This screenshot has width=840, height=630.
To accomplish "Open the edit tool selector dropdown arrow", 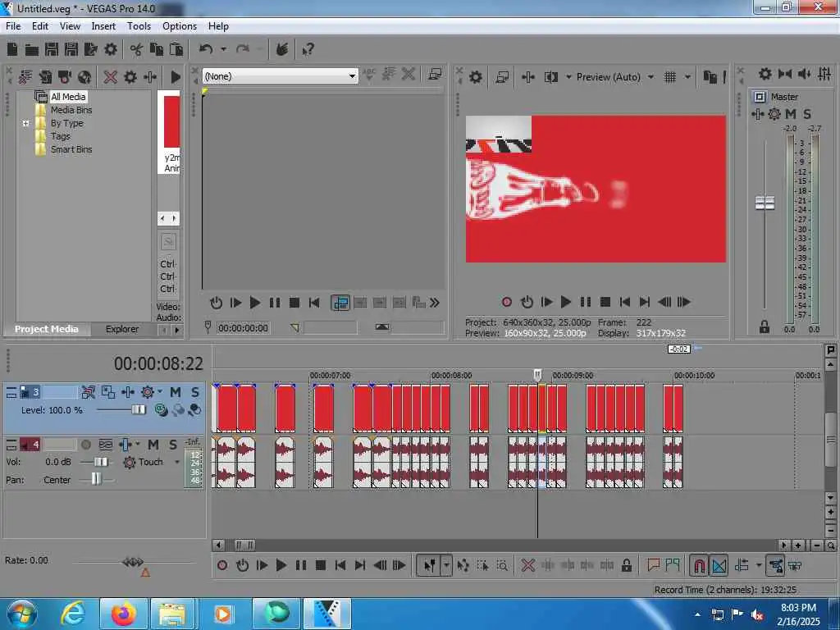I will [x=446, y=565].
